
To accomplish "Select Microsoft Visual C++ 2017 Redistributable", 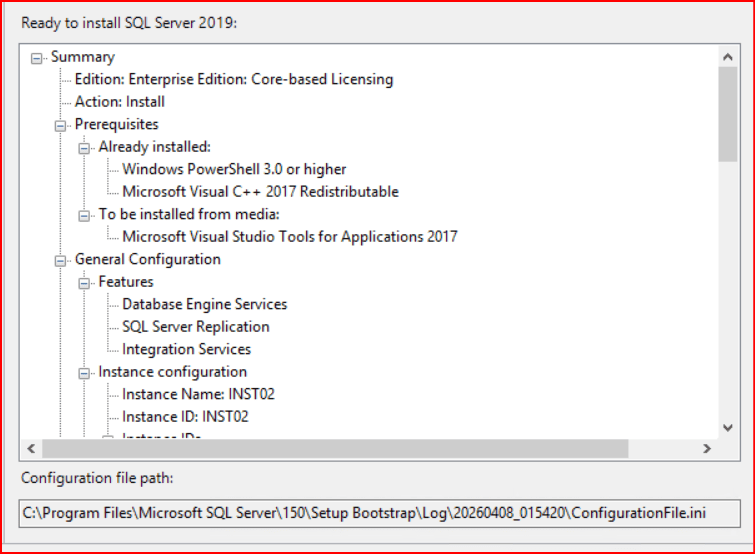I will pyautogui.click(x=260, y=192).
